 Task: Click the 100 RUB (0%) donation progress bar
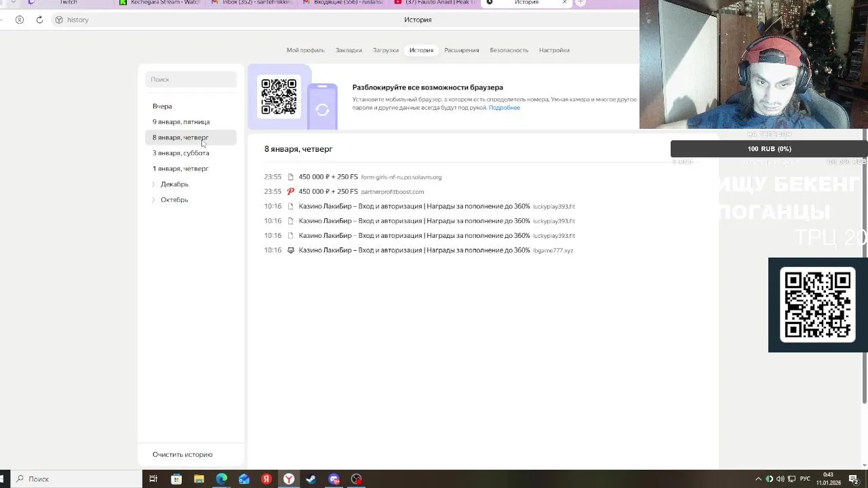(769, 149)
